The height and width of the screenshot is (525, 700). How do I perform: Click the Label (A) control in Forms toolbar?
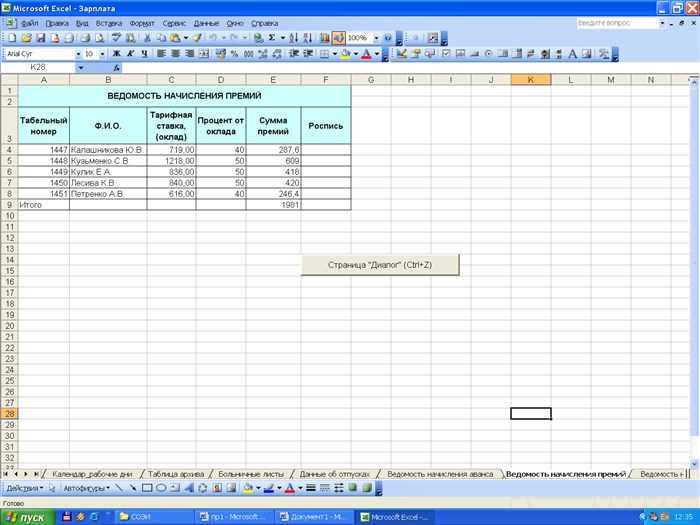(x=573, y=54)
